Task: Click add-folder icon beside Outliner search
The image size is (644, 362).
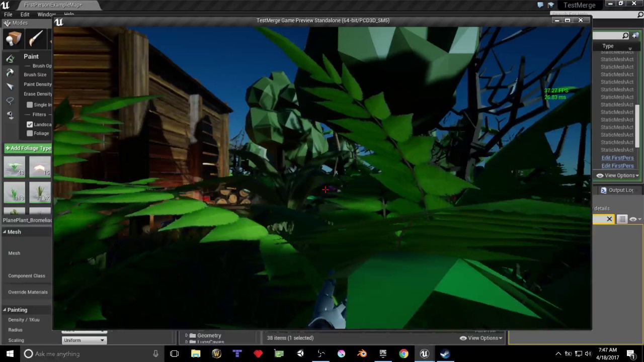Action: (x=635, y=36)
